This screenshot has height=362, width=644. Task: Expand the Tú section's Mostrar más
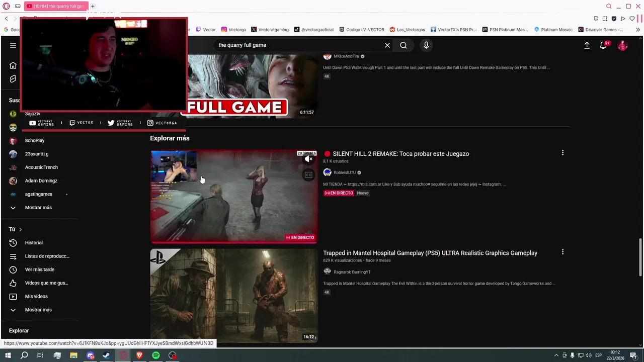pos(39,310)
